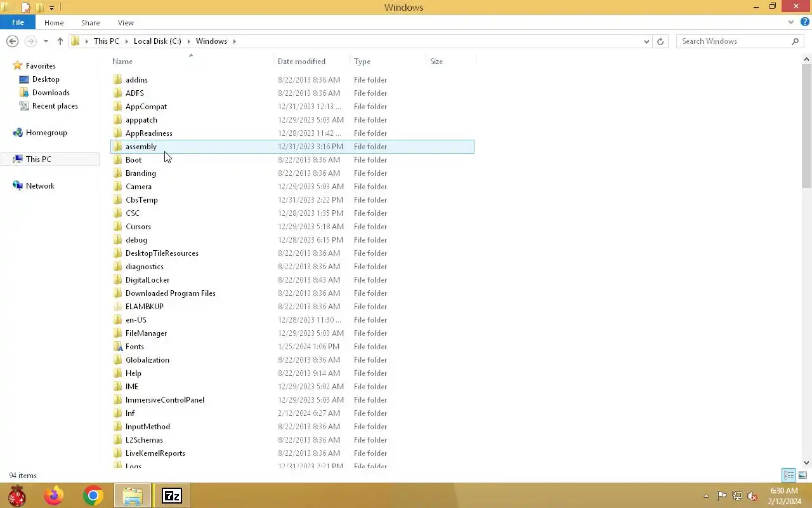
Task: Expand the chevron after This PC breadcrumb
Action: 126,41
